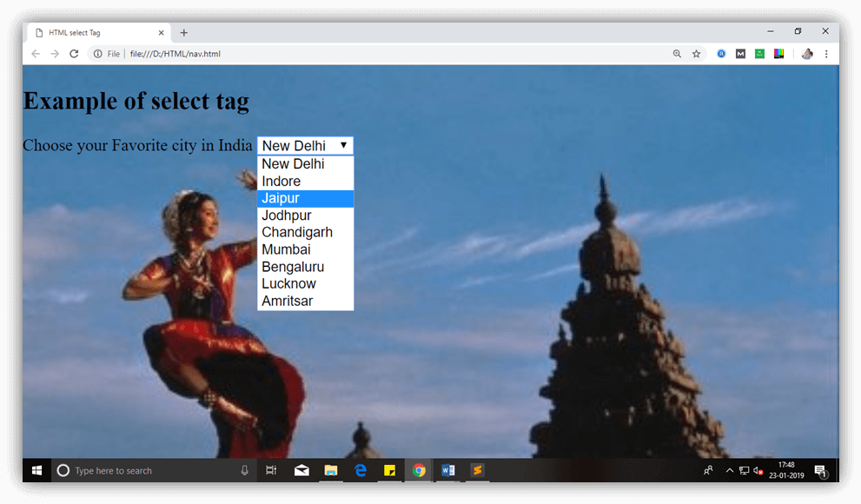This screenshot has height=504, width=861.
Task: Collapse the New Delhi city dropdown
Action: (305, 146)
